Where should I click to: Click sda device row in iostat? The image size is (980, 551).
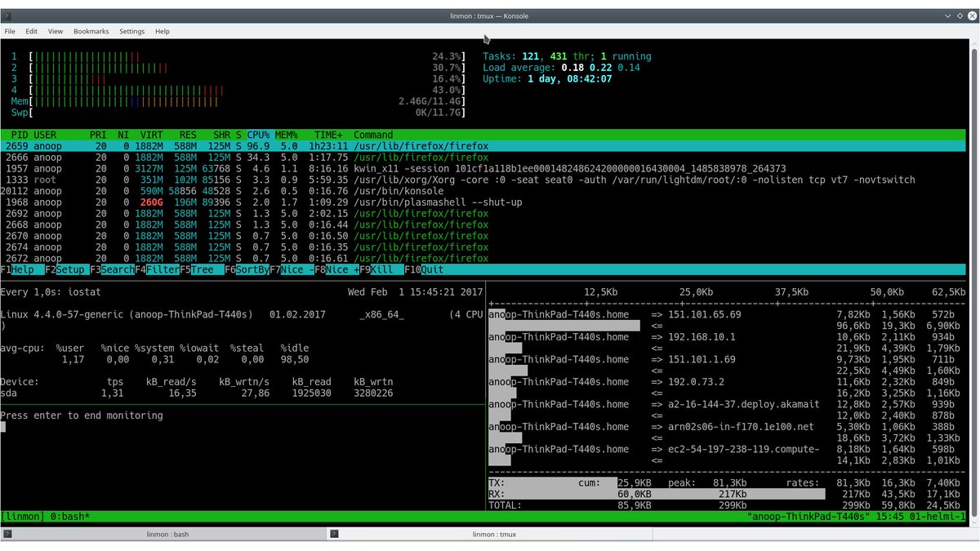(197, 393)
